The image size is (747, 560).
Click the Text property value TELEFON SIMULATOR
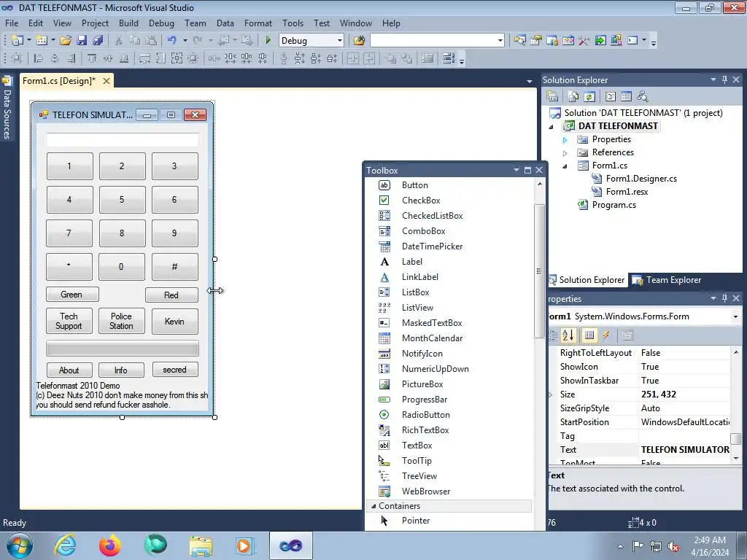[x=684, y=449]
